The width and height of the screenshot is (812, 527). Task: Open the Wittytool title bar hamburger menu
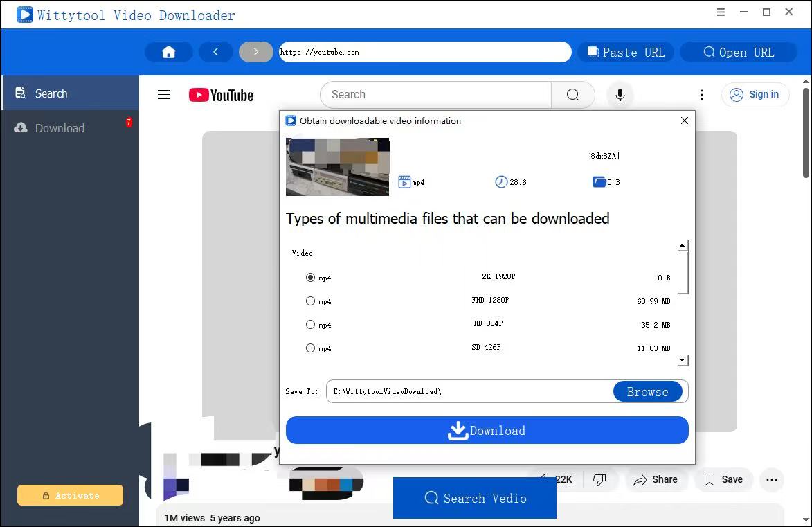721,12
